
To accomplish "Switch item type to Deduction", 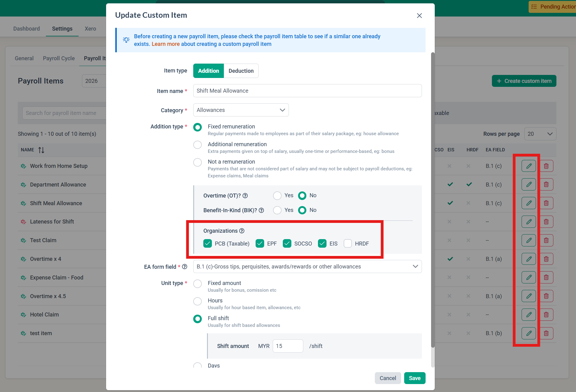I will 241,71.
